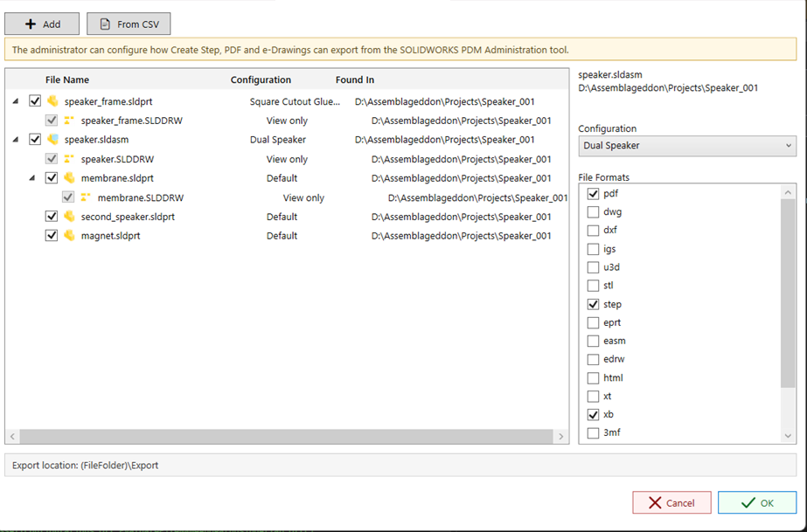807x532 pixels.
Task: Enable the xt file format
Action: point(593,397)
